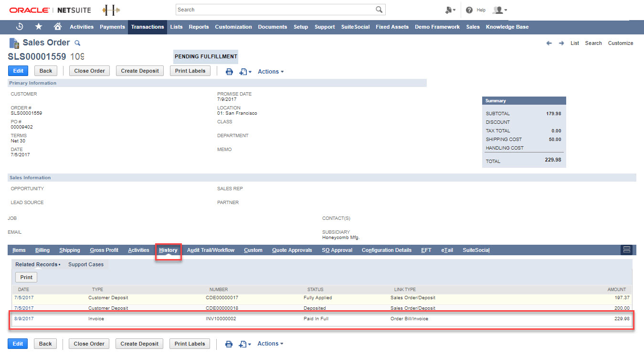Toggle the subtab layout icon at right
Image resolution: width=644 pixels, height=358 pixels.
coord(627,250)
